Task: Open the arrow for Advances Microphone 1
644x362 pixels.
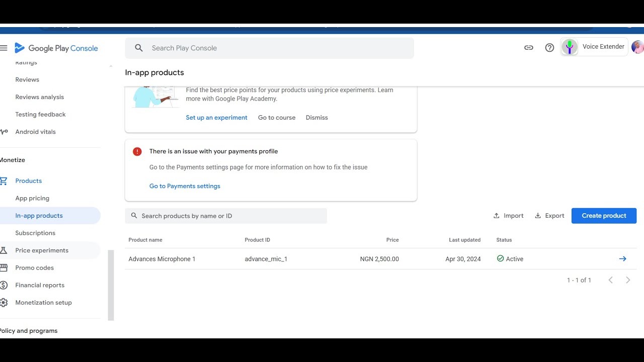Action: click(x=622, y=259)
